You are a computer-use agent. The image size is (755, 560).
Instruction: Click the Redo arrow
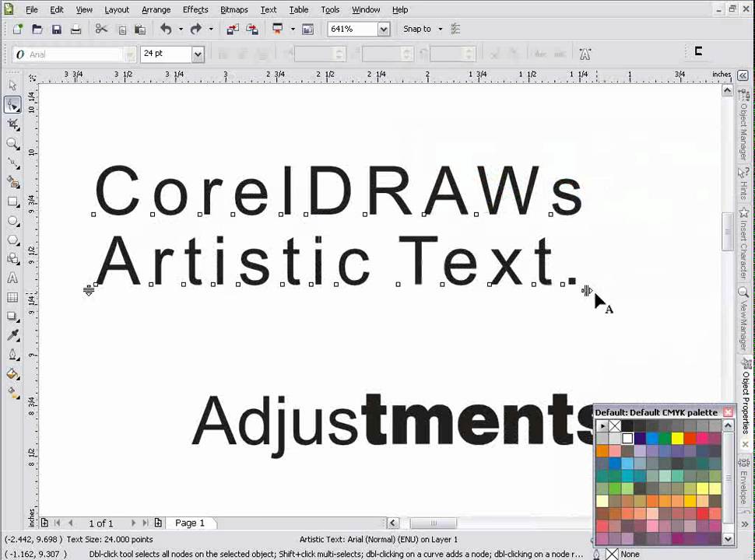click(195, 29)
